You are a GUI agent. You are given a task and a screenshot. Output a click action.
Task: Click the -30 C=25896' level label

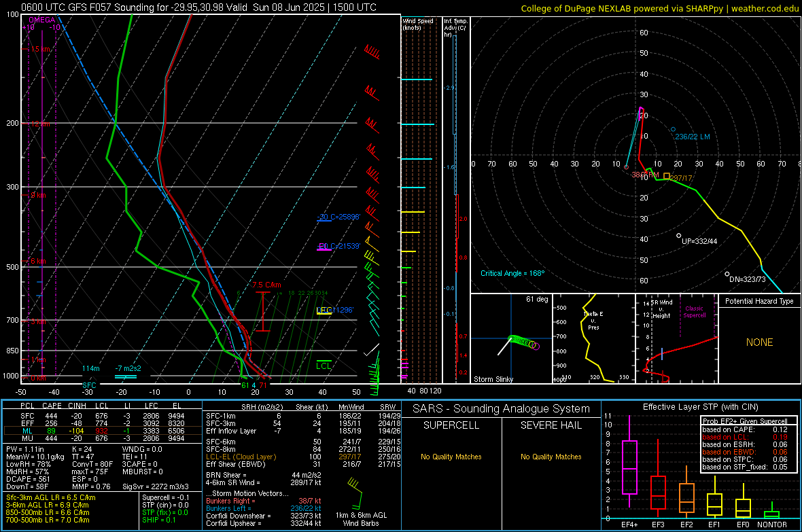pyautogui.click(x=338, y=217)
